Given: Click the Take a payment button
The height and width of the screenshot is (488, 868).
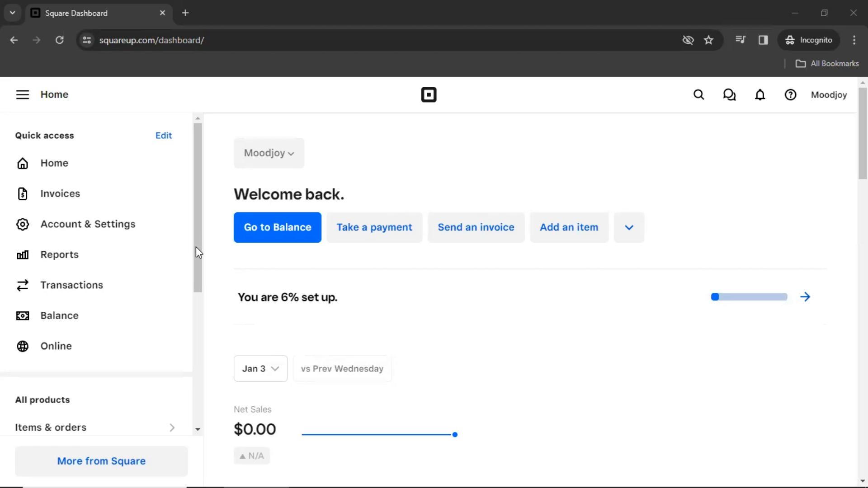Looking at the screenshot, I should coord(374,227).
